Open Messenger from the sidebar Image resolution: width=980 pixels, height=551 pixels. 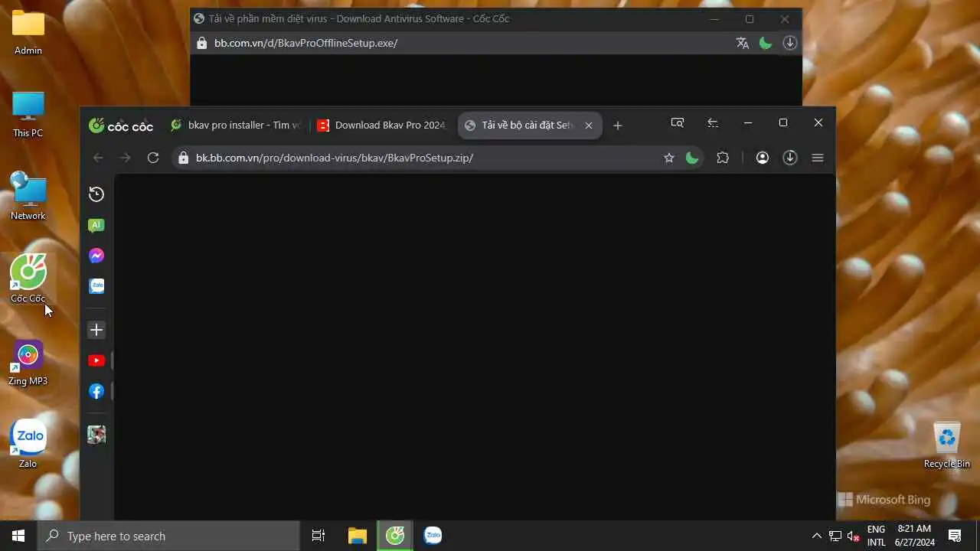[x=96, y=256]
